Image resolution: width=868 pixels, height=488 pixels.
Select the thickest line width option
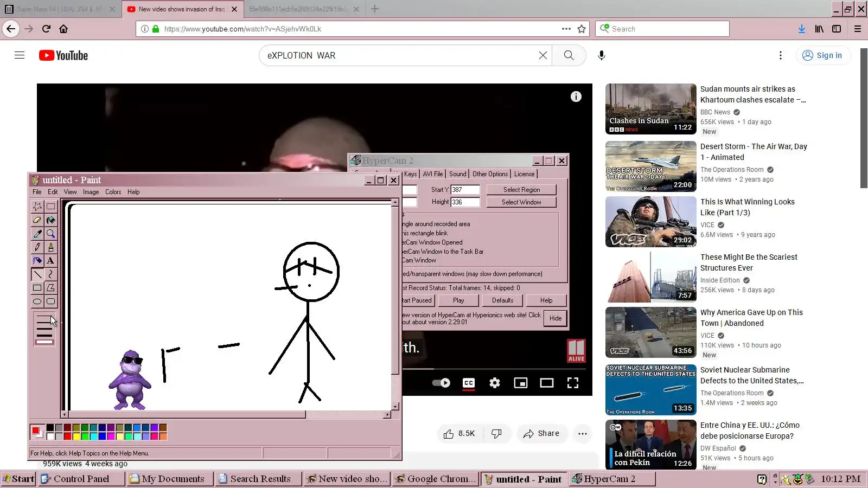click(44, 342)
